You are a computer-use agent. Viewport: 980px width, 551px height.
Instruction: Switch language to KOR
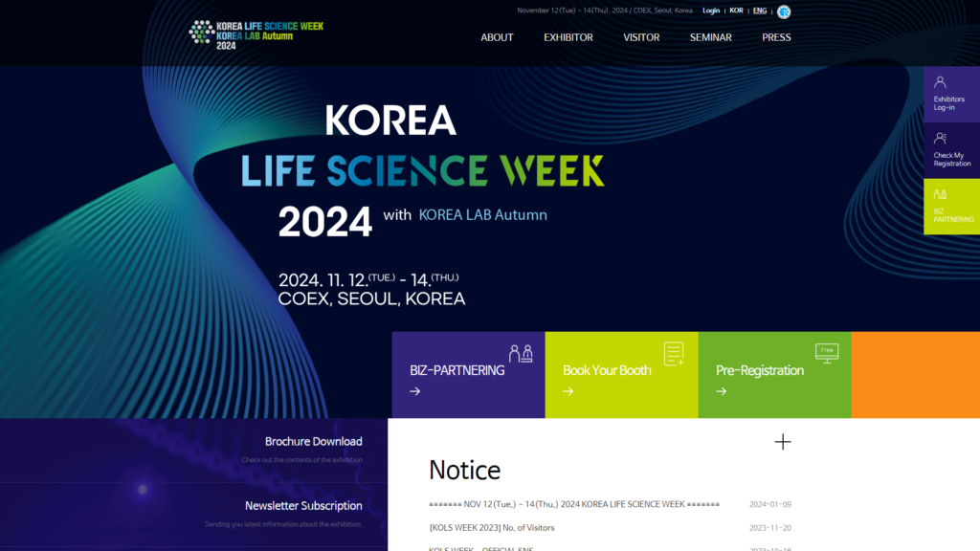[x=736, y=11]
